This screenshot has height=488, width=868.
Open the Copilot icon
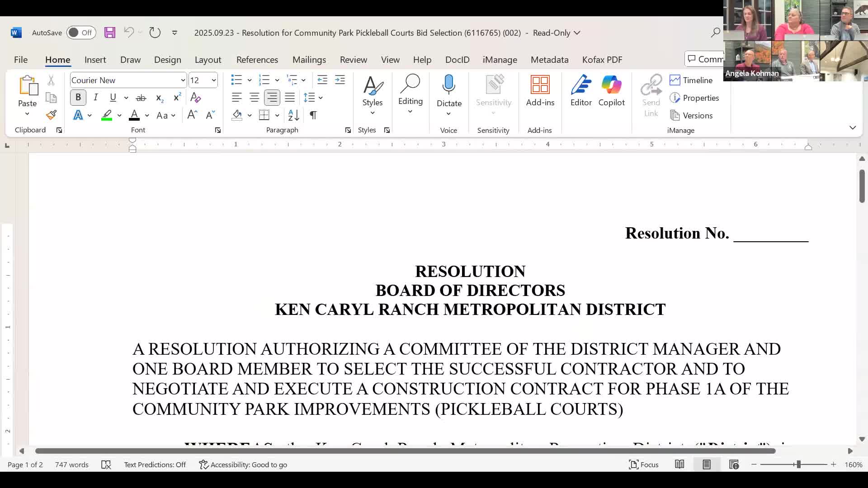(x=611, y=90)
